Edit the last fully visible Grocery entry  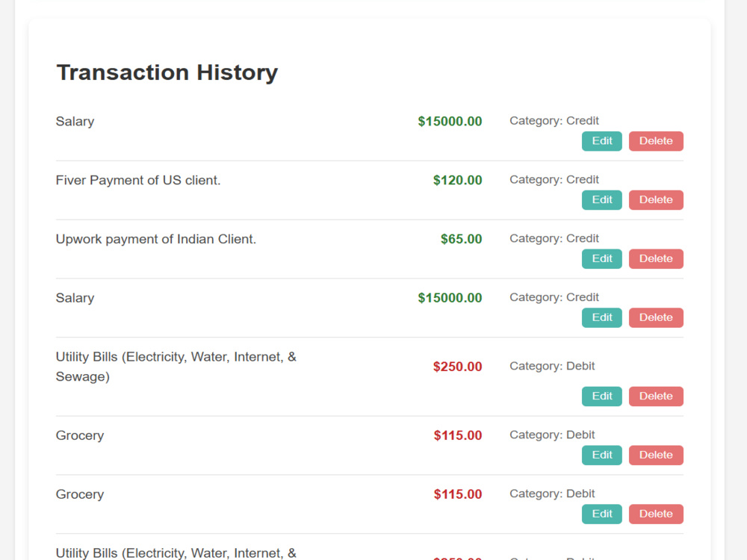tap(601, 514)
